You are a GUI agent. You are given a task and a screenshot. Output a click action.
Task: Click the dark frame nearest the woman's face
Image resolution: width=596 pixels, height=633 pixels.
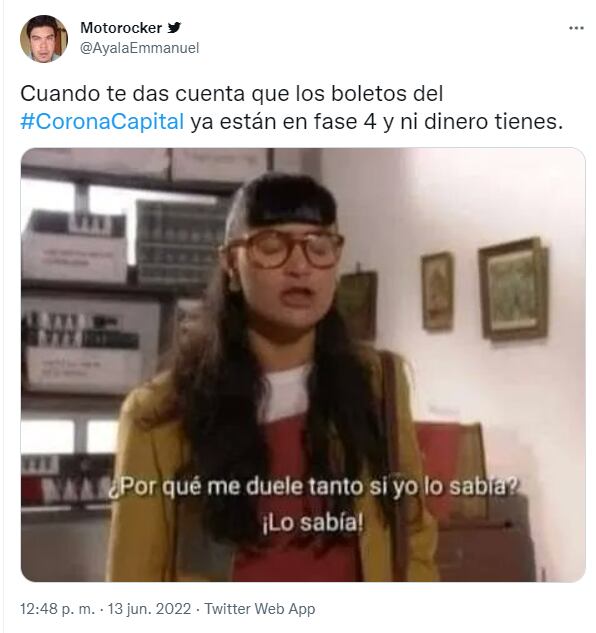point(357,304)
